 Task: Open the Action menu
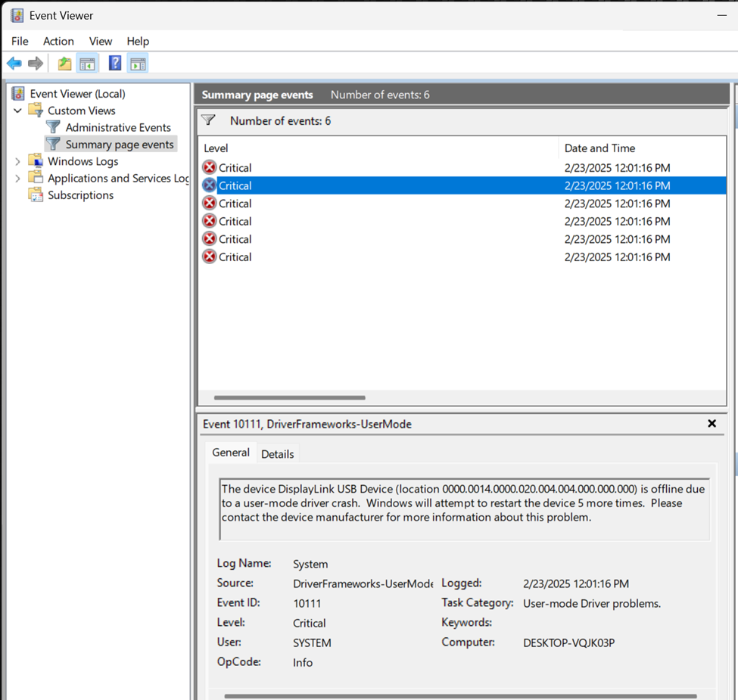58,42
